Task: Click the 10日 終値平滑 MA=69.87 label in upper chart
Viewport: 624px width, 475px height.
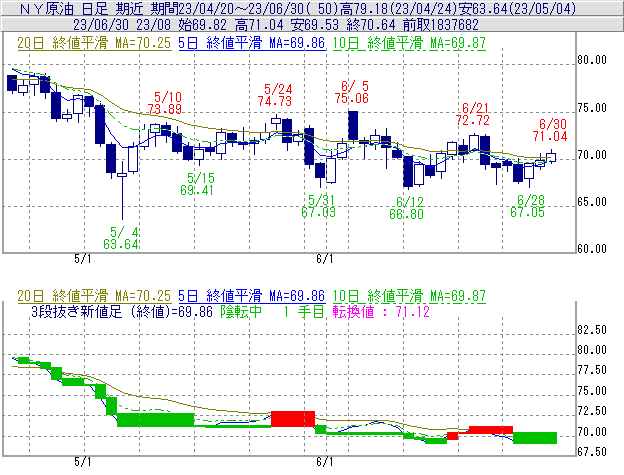Action: tap(409, 43)
